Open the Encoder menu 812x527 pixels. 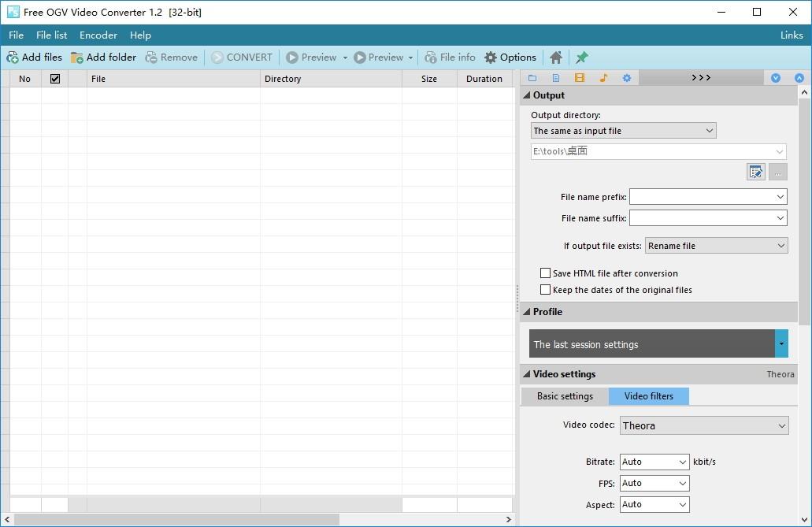98,35
